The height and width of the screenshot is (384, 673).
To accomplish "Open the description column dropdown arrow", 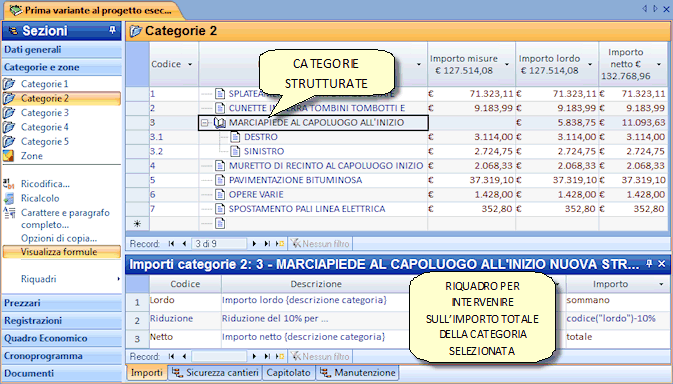I will click(419, 64).
